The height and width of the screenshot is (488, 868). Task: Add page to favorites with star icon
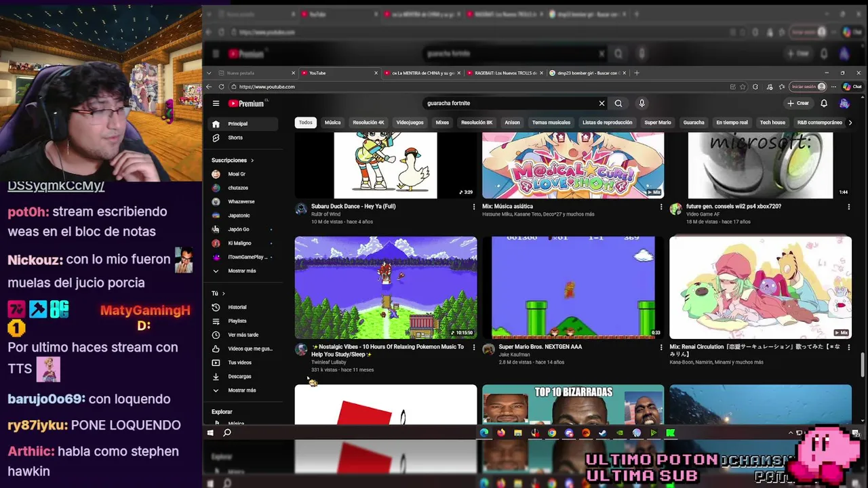(x=743, y=87)
